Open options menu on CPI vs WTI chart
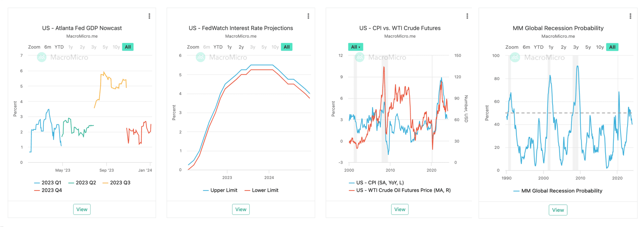The height and width of the screenshot is (227, 644). pyautogui.click(x=467, y=16)
